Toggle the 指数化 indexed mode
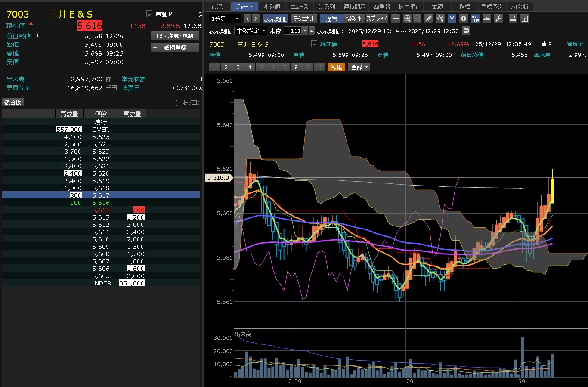 [x=354, y=19]
